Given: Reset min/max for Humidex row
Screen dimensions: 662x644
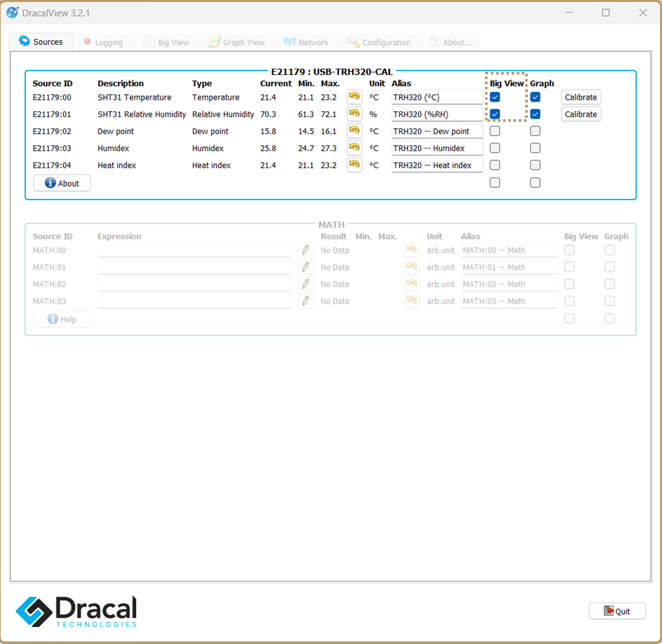Looking at the screenshot, I should [x=354, y=148].
